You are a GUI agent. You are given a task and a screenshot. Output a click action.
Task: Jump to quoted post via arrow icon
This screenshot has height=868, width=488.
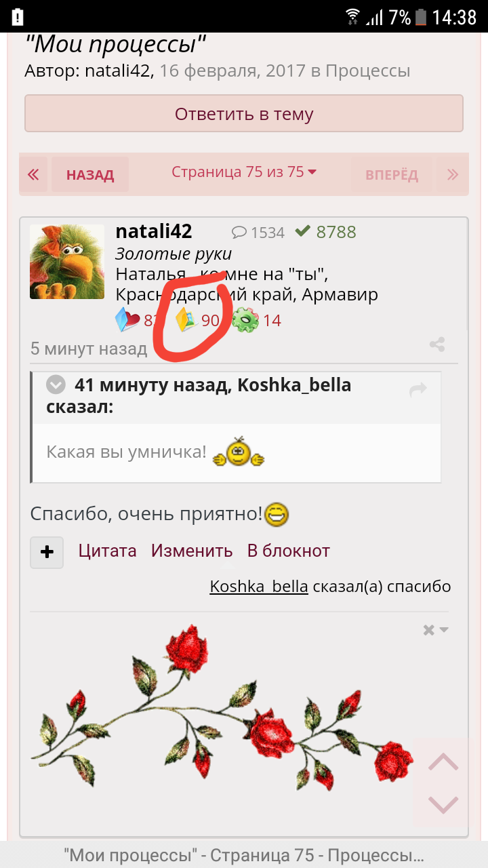(x=418, y=389)
